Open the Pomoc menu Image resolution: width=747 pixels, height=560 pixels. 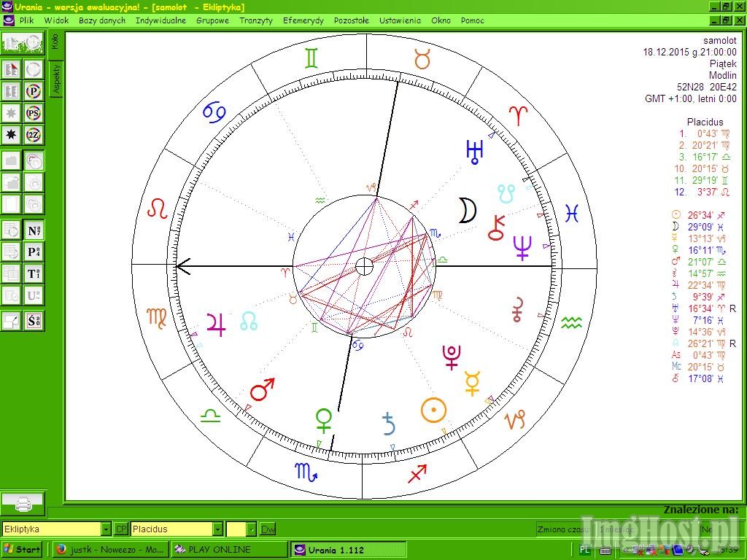[x=472, y=20]
